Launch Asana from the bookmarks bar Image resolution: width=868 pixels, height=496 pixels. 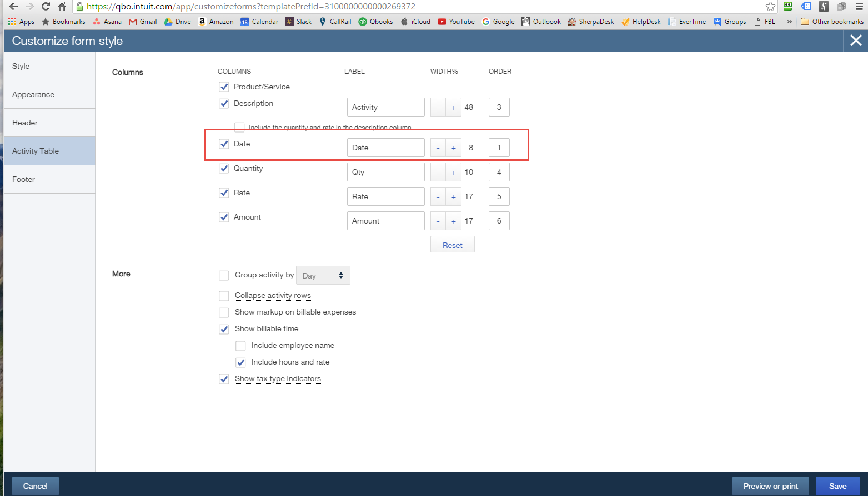[x=107, y=21]
